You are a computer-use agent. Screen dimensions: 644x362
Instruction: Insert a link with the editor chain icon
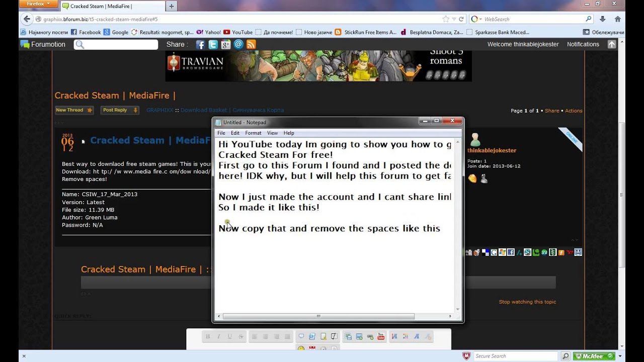(x=370, y=336)
